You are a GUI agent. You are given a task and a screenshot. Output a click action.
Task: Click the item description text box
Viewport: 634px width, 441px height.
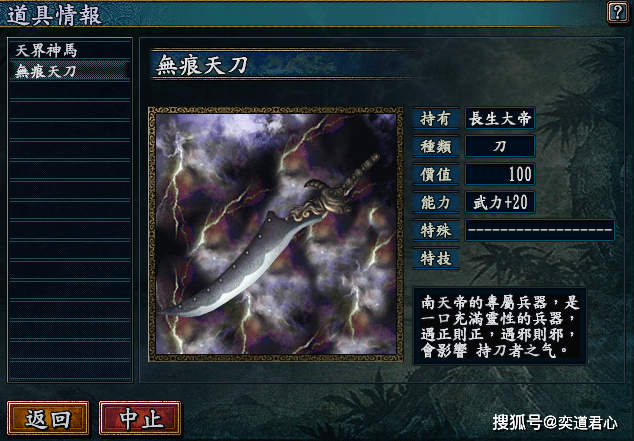tap(499, 326)
